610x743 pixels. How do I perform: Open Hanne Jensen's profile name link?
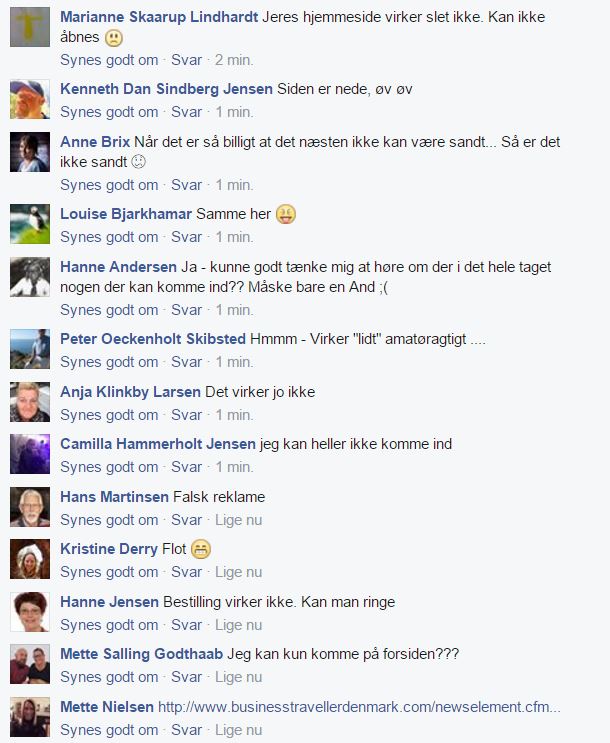[109, 602]
